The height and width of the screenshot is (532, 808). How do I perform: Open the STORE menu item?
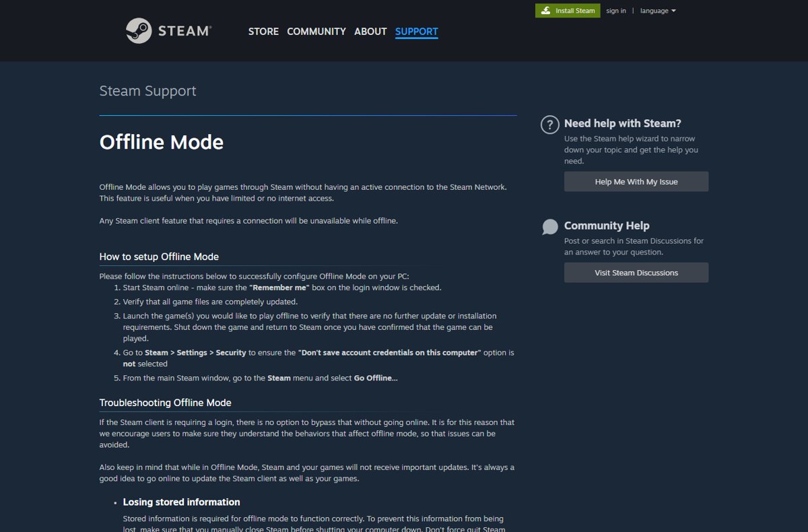(263, 32)
